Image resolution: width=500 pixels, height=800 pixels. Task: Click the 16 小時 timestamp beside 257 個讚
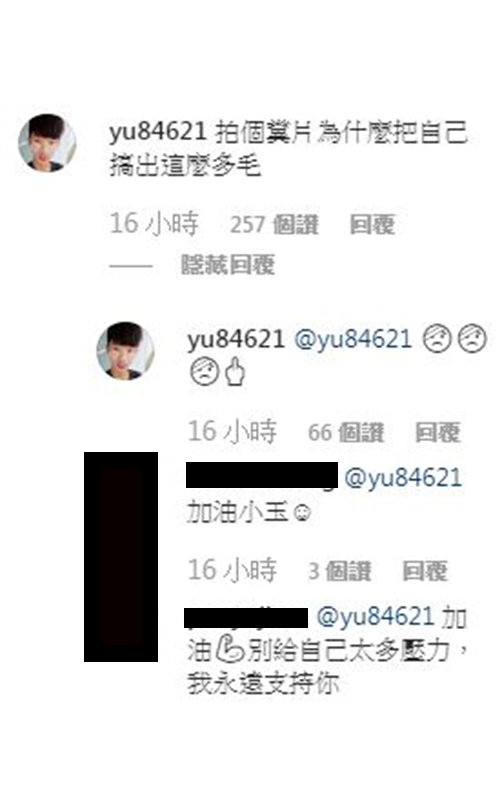pyautogui.click(x=154, y=223)
